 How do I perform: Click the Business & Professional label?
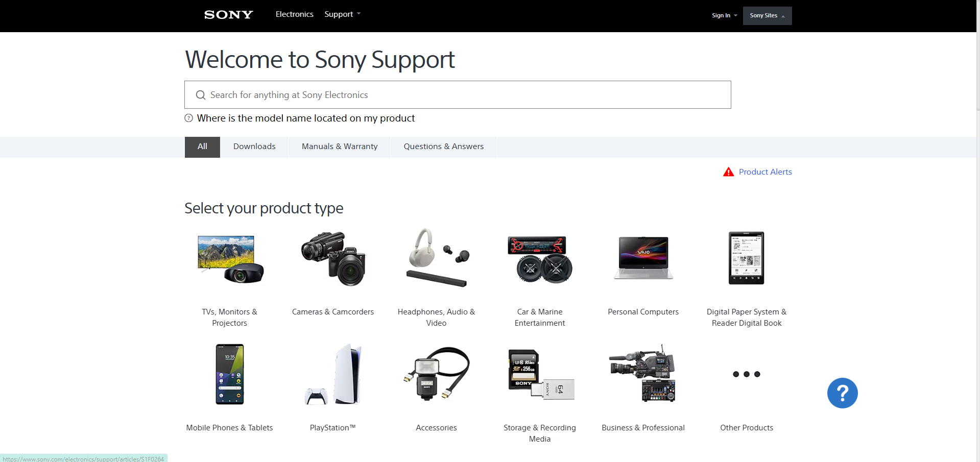tap(643, 428)
